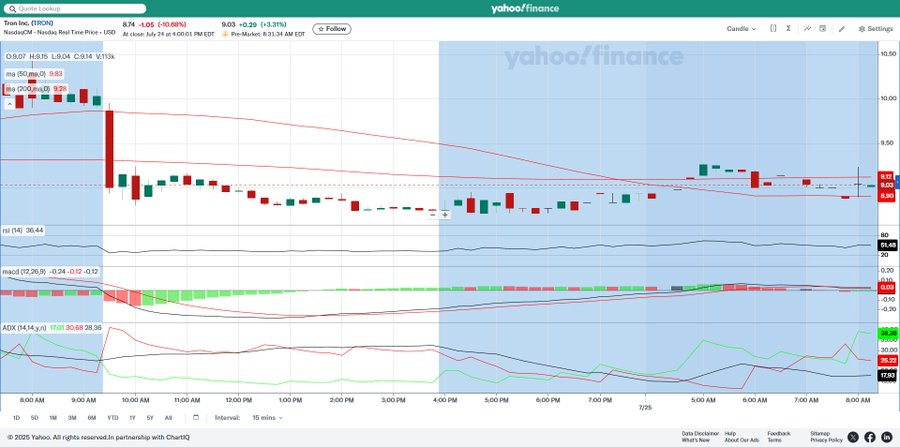Click the Settings gear icon
900x447 pixels.
[862, 29]
